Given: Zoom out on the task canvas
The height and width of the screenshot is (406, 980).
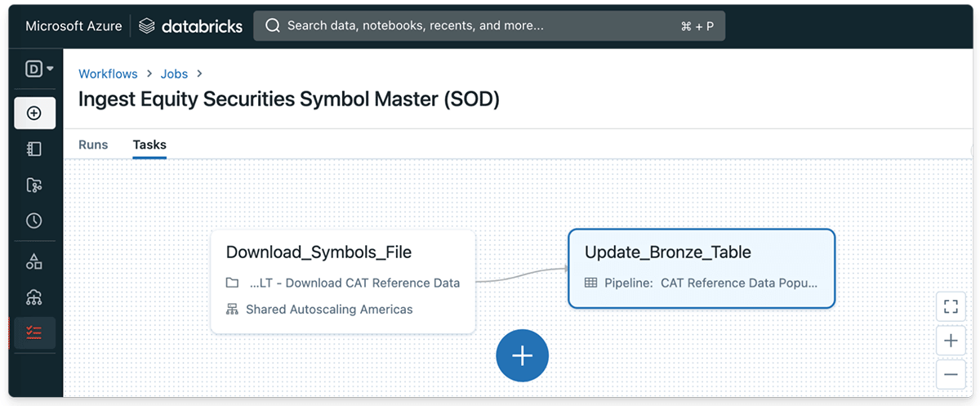Looking at the screenshot, I should click(950, 374).
